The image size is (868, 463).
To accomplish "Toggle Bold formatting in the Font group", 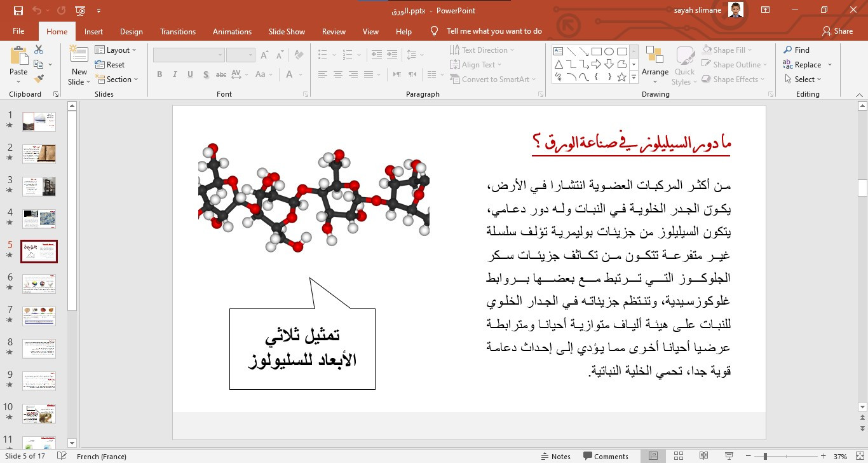I will pos(159,74).
